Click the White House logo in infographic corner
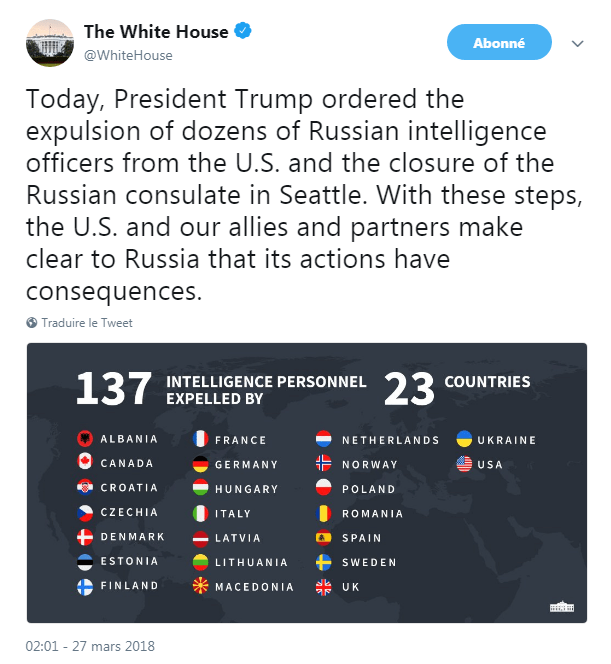 point(562,606)
